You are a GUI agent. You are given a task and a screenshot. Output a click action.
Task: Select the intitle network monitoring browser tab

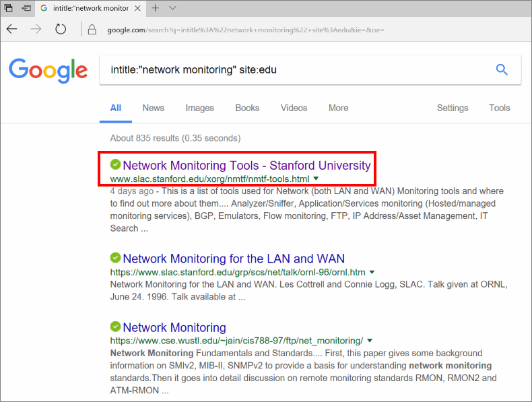pos(91,8)
